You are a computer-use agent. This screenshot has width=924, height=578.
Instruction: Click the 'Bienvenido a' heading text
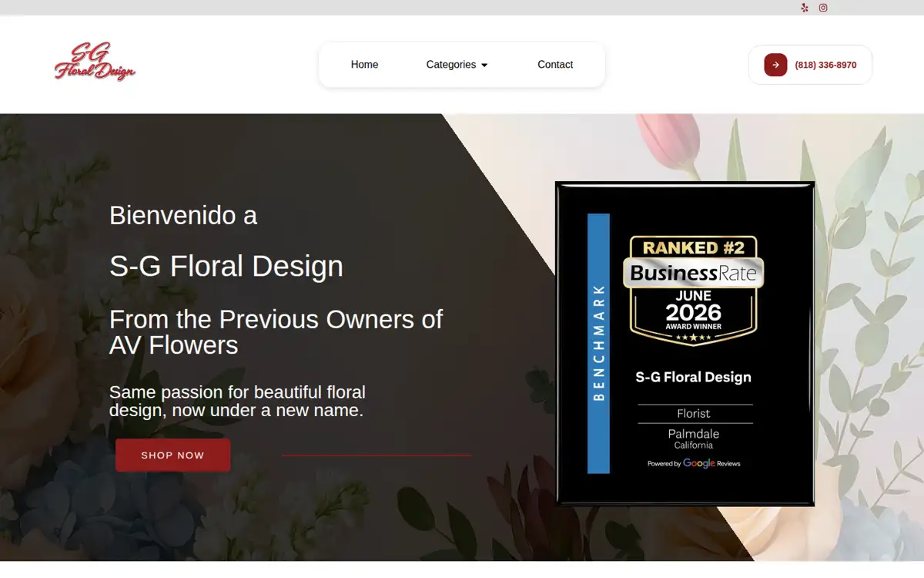[183, 215]
